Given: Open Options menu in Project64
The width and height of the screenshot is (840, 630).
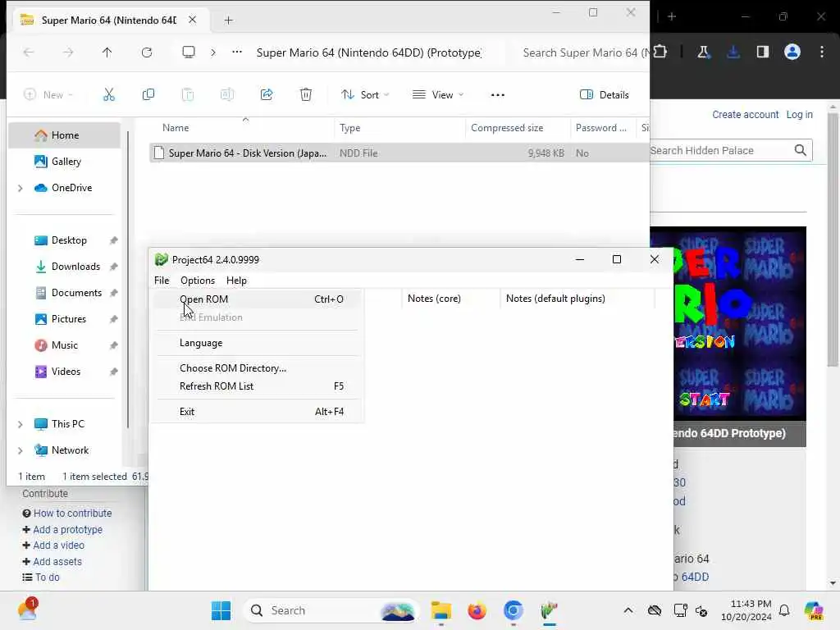Looking at the screenshot, I should [x=198, y=281].
